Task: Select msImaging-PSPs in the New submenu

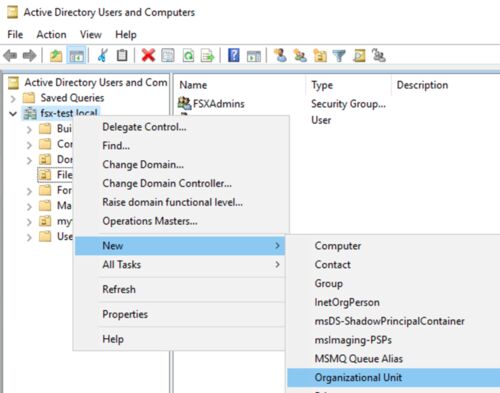Action: 394,340
